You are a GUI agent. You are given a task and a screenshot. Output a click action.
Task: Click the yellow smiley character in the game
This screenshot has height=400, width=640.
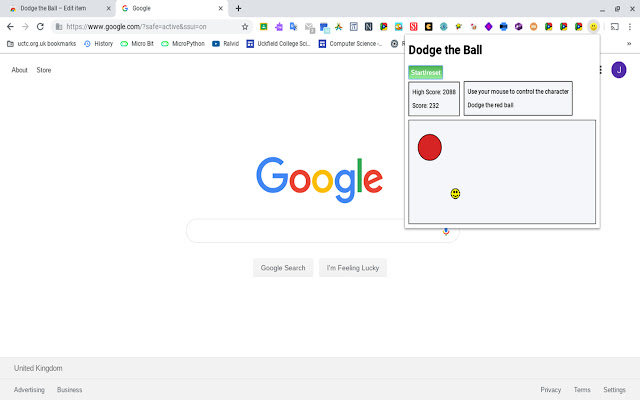[456, 193]
